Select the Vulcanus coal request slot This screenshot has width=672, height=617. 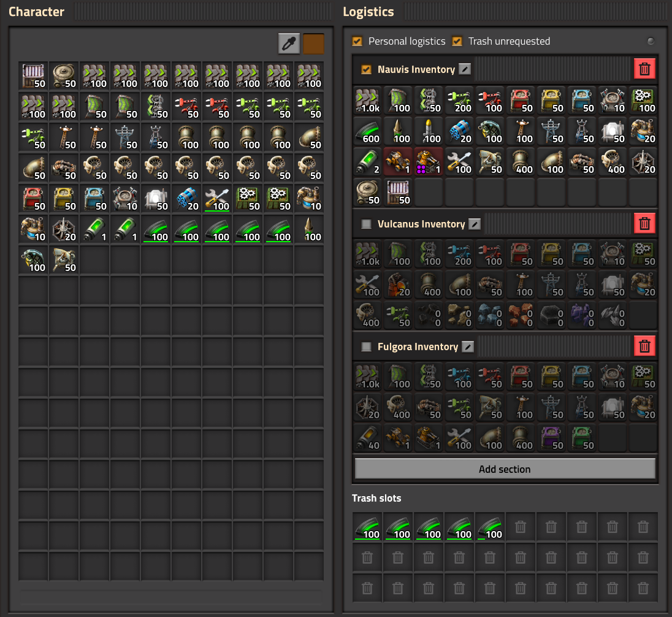(x=429, y=316)
